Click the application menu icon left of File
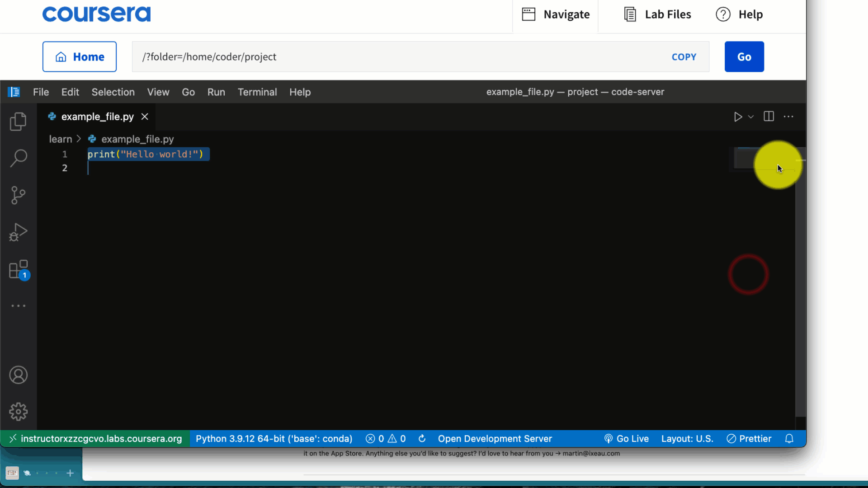Viewport: 868px width, 488px height. [x=14, y=92]
